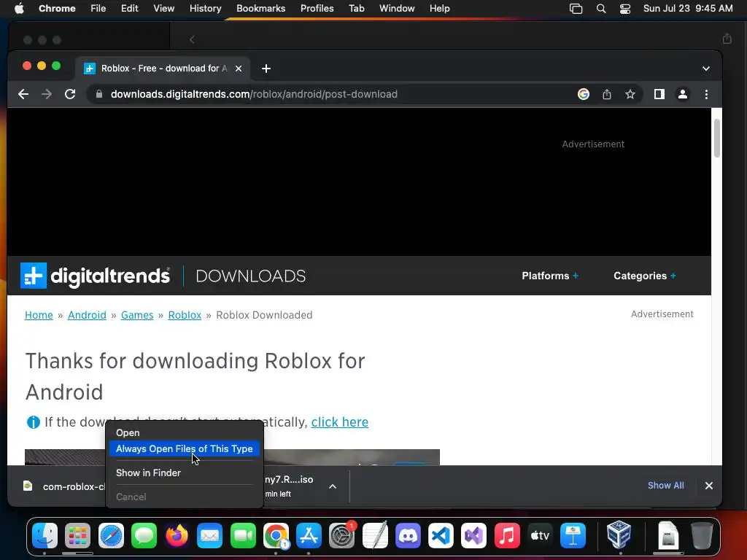
Task: Open the Trash in the Dock
Action: pos(702,536)
